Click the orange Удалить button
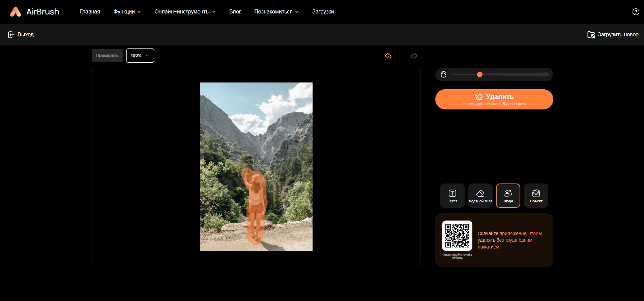The width and height of the screenshot is (644, 301). tap(494, 99)
